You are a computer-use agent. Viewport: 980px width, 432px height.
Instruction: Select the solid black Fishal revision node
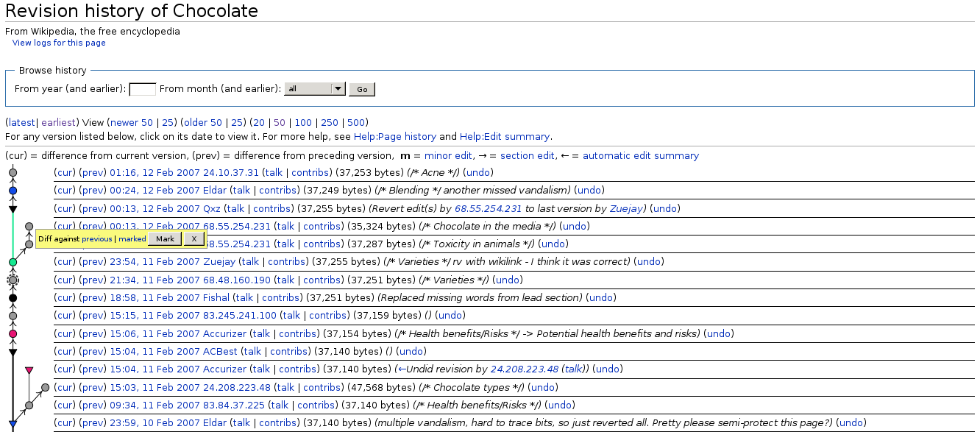tap(13, 298)
